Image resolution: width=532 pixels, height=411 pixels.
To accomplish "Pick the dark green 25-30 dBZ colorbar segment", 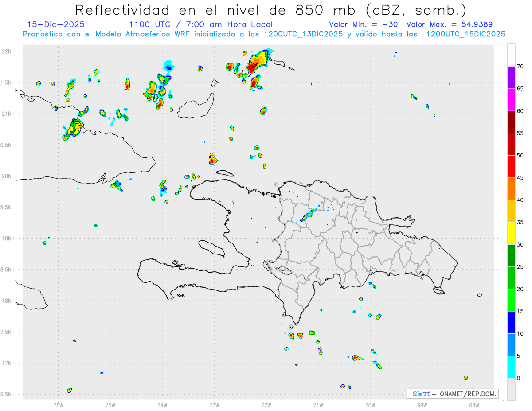I will [x=511, y=255].
